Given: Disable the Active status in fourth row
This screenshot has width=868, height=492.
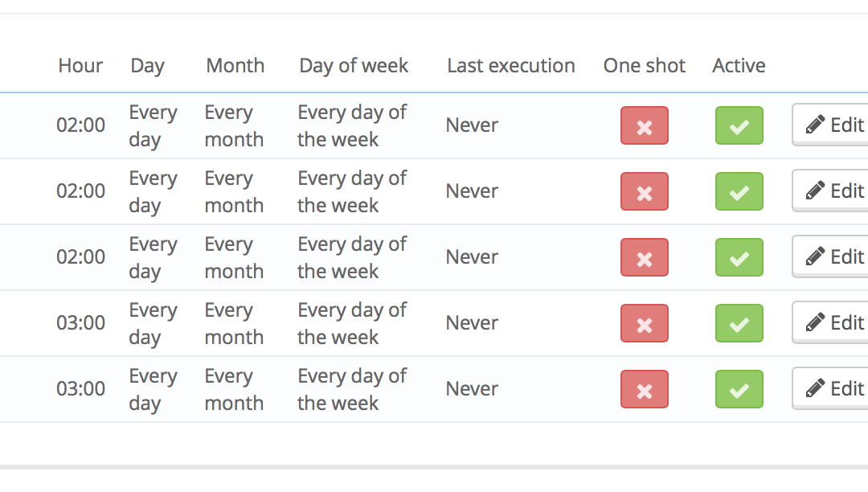Looking at the screenshot, I should tap(739, 323).
